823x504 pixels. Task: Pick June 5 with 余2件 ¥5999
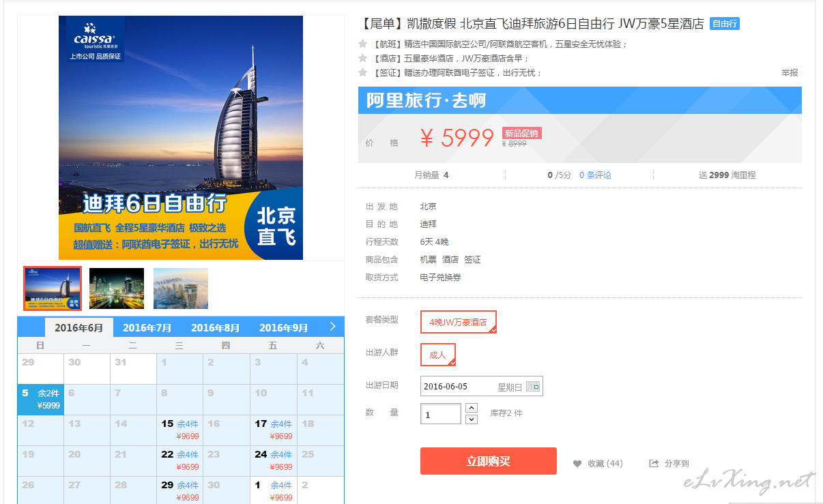tap(41, 400)
